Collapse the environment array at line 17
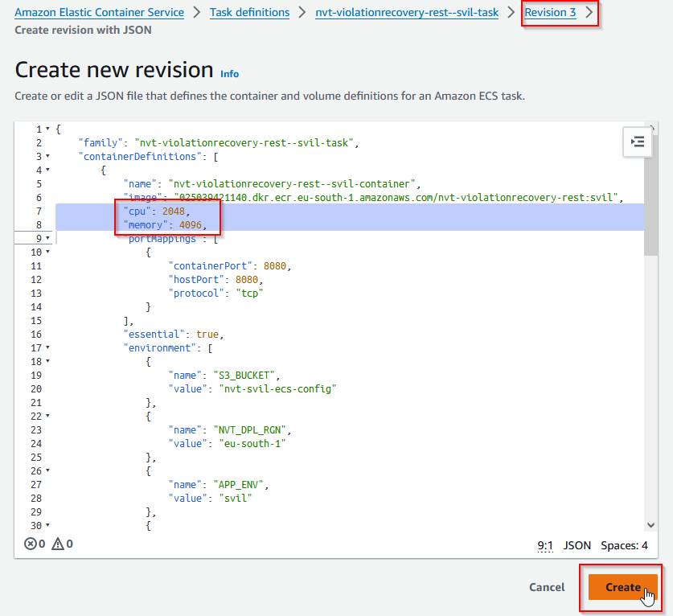 pyautogui.click(x=47, y=348)
